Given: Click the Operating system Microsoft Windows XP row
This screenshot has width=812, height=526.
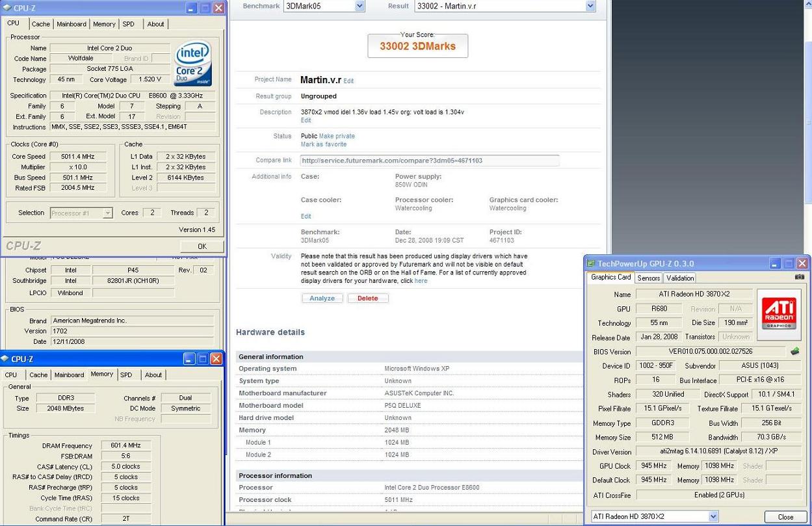Looking at the screenshot, I should click(408, 369).
